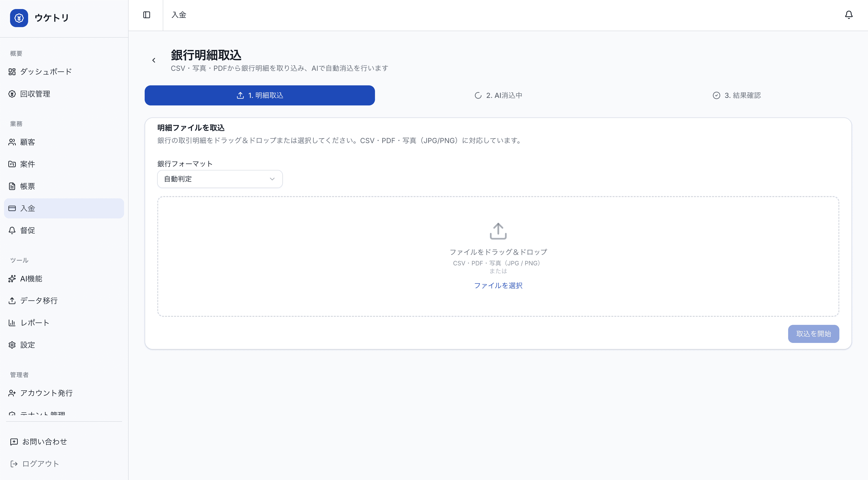
Task: Click the 取込を開始 button
Action: click(813, 333)
